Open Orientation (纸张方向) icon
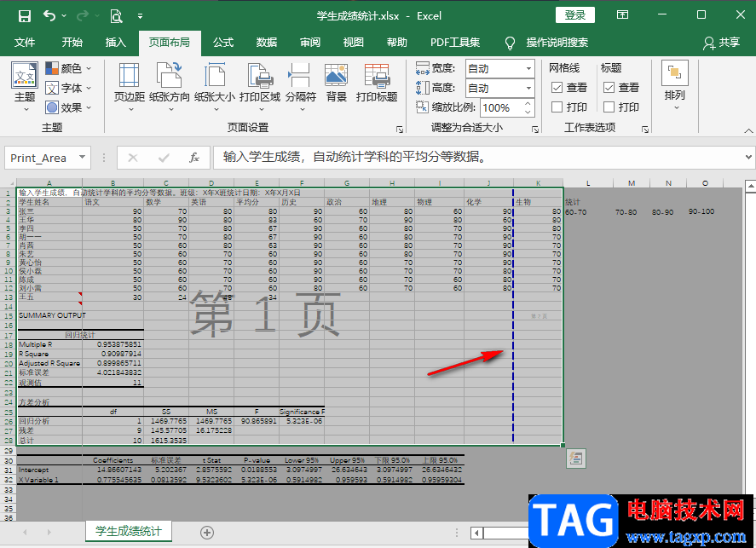756x548 pixels. 170,75
